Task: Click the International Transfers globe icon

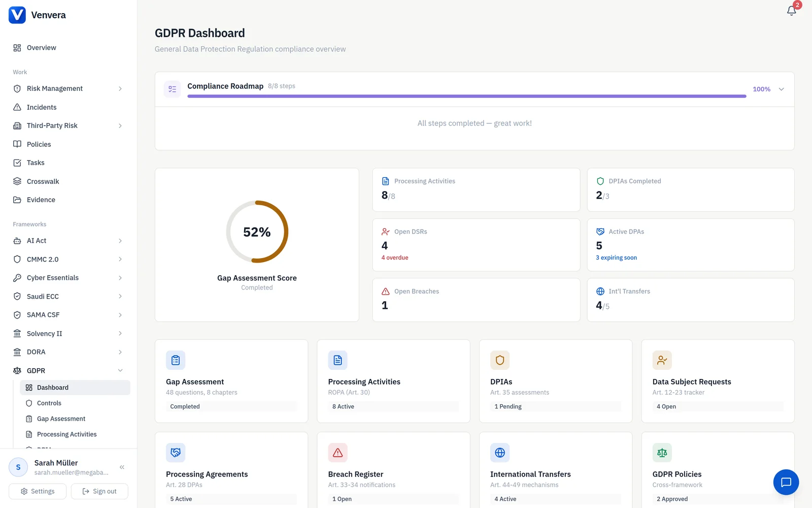Action: [x=500, y=453]
